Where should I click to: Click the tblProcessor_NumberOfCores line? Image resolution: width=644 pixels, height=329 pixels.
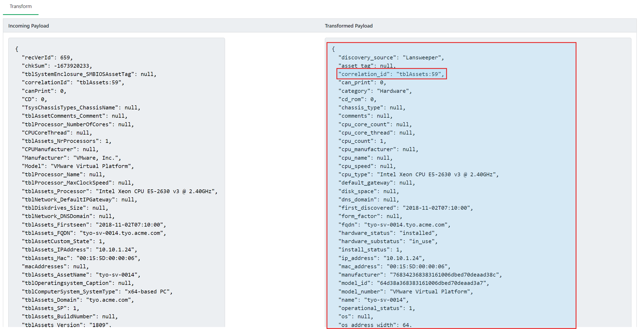click(x=78, y=124)
